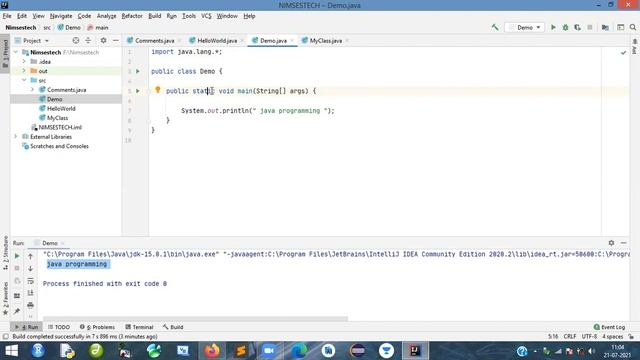This screenshot has height=360, width=640.
Task: Hide the Run panel with minus icon
Action: pos(623,243)
